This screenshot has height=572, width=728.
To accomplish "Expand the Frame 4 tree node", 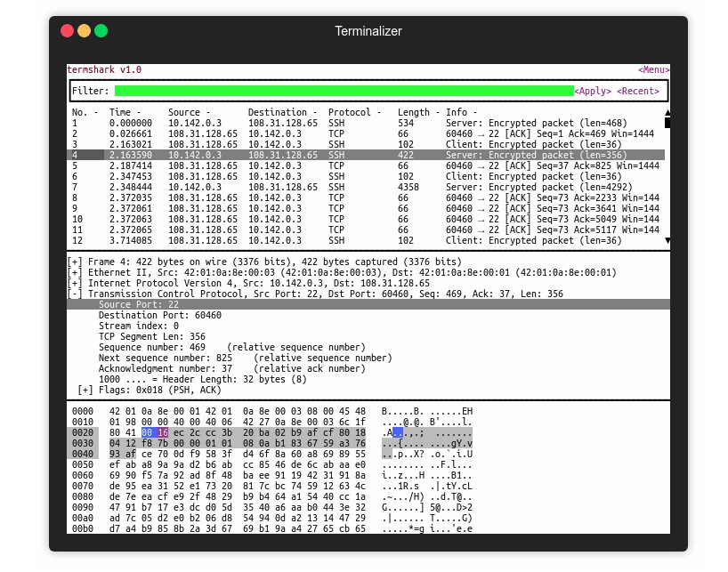I will (x=75, y=262).
